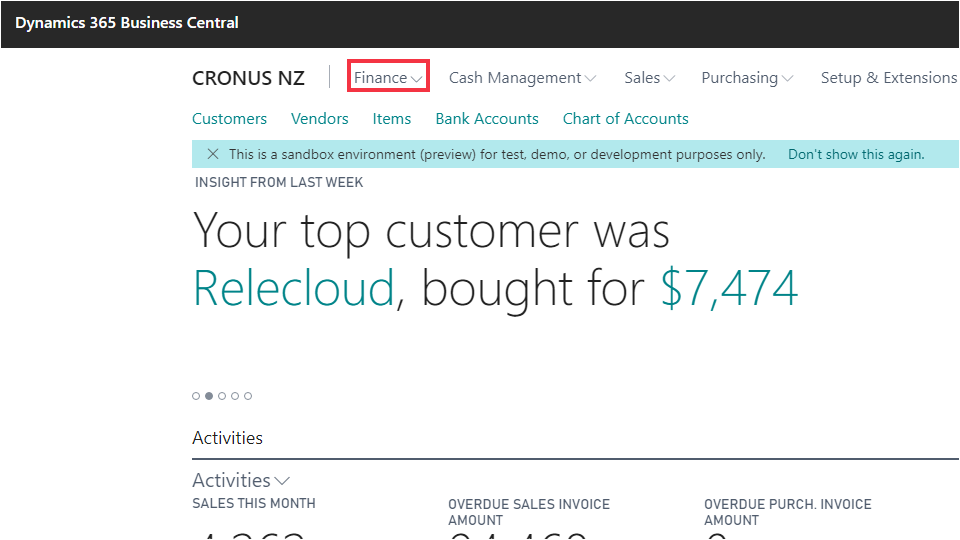
Task: Navigate to Bank Accounts
Action: pyautogui.click(x=487, y=119)
